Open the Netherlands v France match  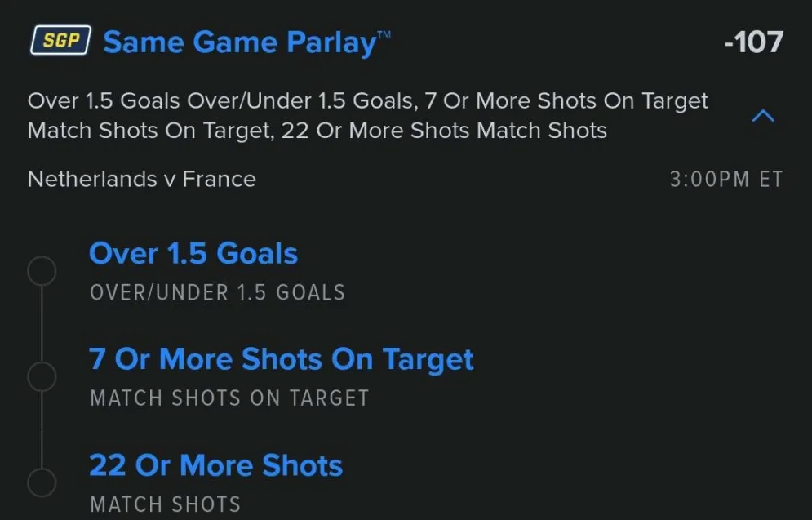click(141, 180)
